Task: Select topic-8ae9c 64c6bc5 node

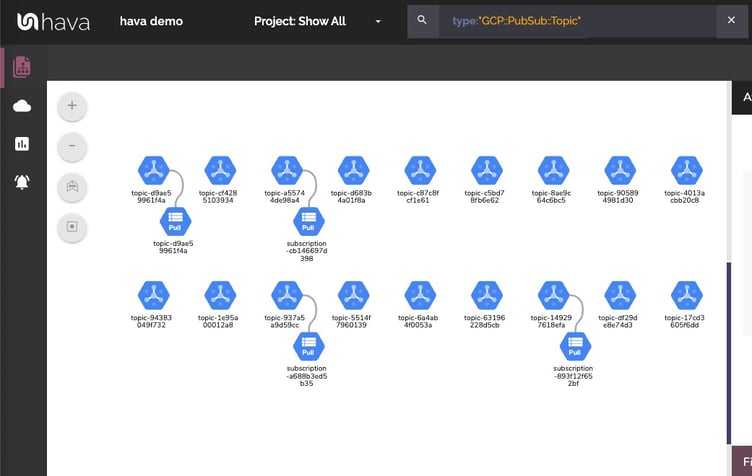Action: pyautogui.click(x=553, y=170)
